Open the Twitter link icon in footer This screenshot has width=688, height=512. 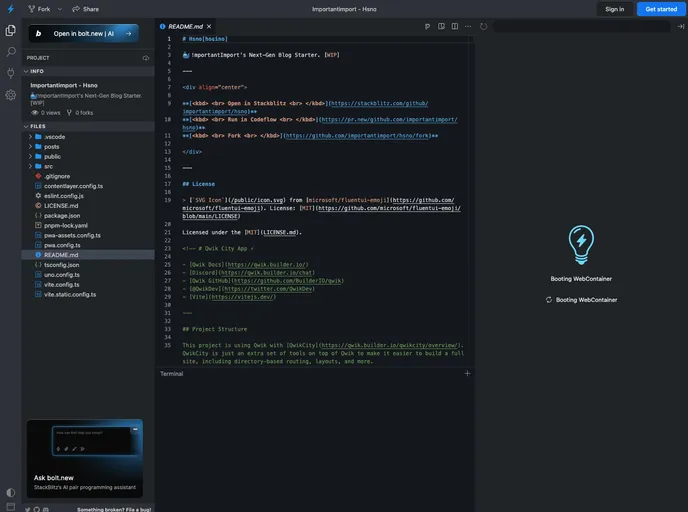[x=28, y=509]
